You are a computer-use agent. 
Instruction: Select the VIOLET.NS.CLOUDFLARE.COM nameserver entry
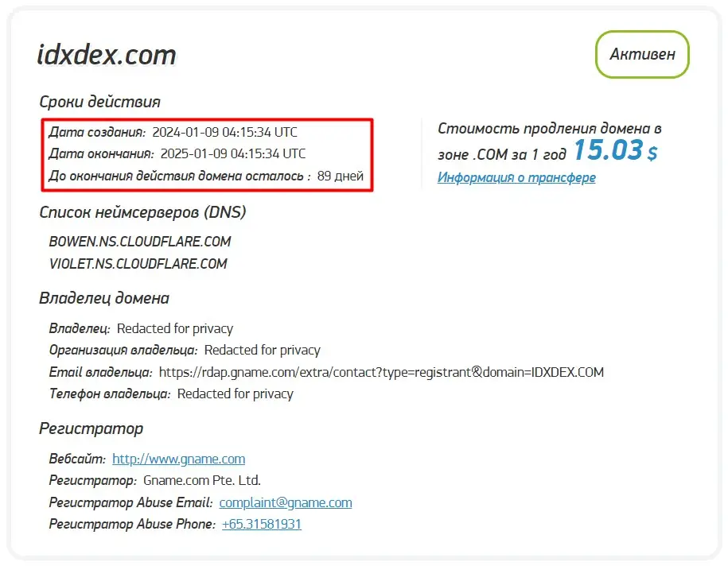[x=138, y=264]
